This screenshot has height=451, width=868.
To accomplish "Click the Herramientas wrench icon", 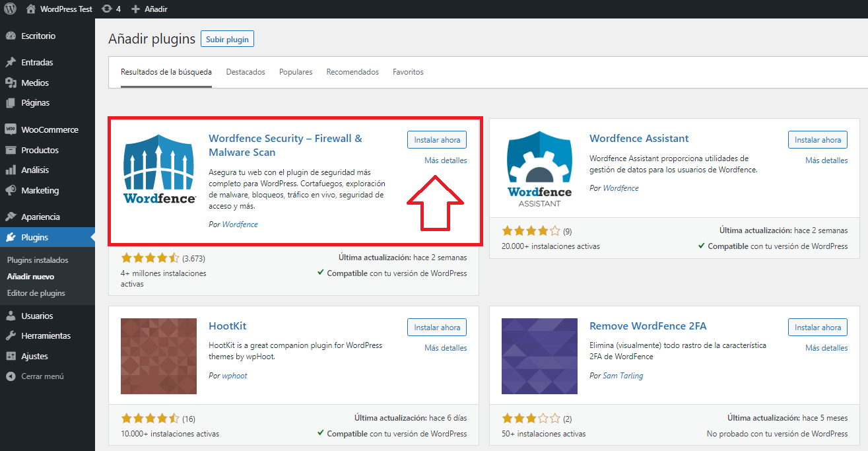I will pyautogui.click(x=11, y=335).
